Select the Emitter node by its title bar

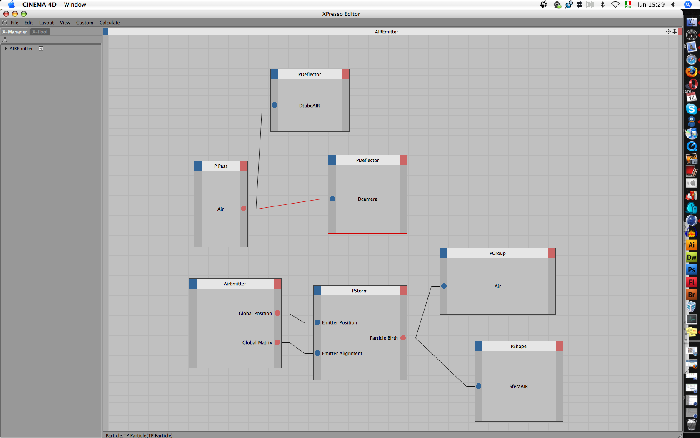click(235, 284)
